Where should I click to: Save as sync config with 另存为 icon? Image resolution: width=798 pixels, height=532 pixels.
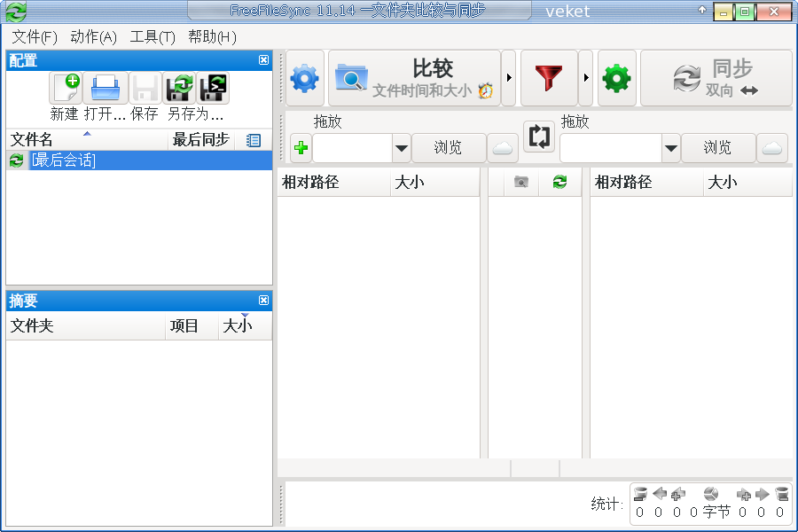click(x=179, y=88)
